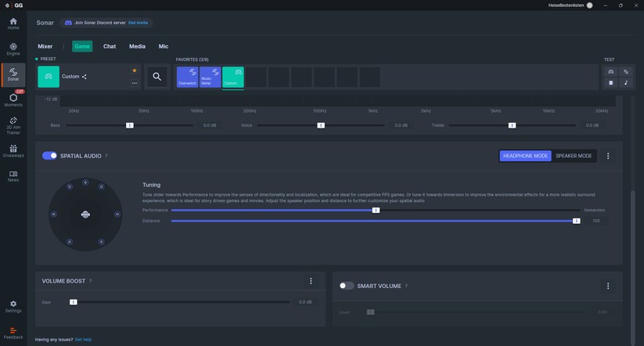644x346 pixels.
Task: Click the Gain value 0.0 dB
Action: click(x=305, y=302)
